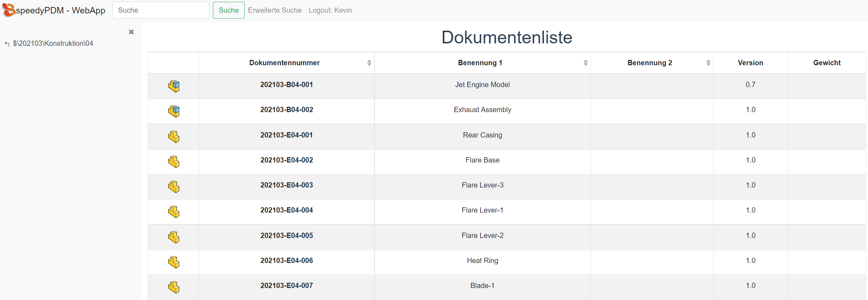The width and height of the screenshot is (868, 300).
Task: Click the part icon for Rear Casing
Action: pyautogui.click(x=173, y=136)
